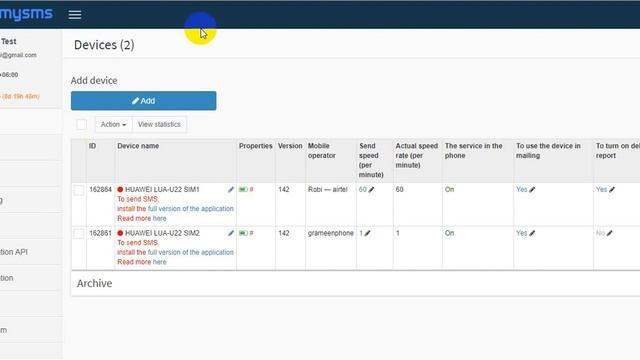Click the blue Add device button
Viewport: 640px width, 360px height.
coord(144,101)
